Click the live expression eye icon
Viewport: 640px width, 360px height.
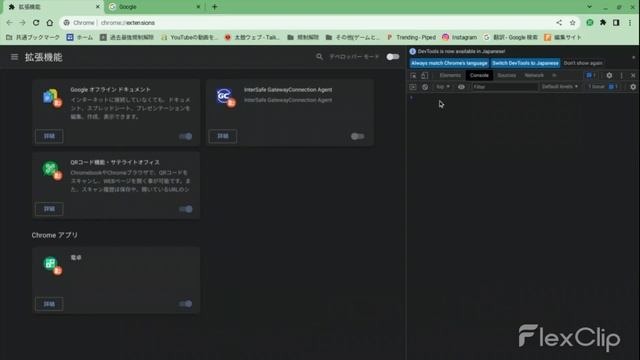[461, 87]
